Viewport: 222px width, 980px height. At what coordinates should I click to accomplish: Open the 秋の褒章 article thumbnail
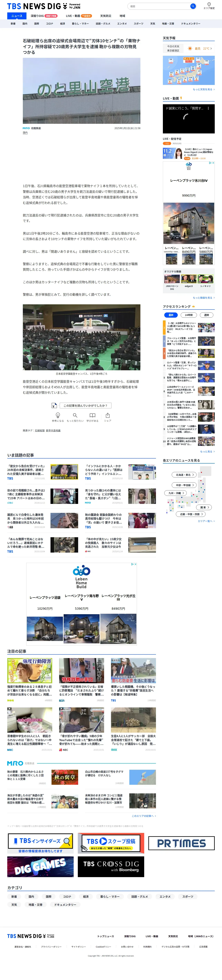point(65,777)
